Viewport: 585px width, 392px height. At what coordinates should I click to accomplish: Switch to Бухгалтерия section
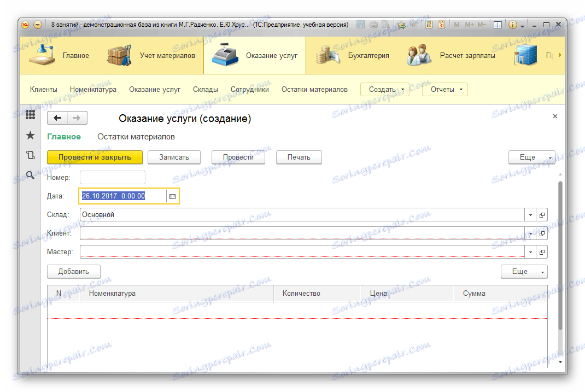pos(352,55)
